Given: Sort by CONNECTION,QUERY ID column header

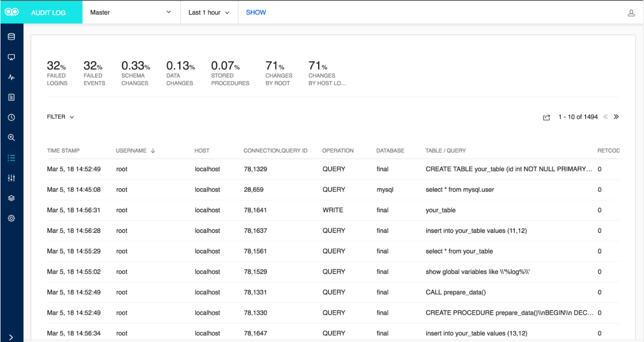Looking at the screenshot, I should pyautogui.click(x=275, y=151).
